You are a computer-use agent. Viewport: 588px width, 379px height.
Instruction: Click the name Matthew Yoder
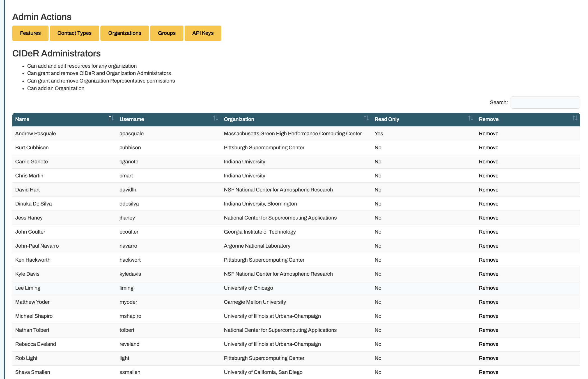click(32, 302)
